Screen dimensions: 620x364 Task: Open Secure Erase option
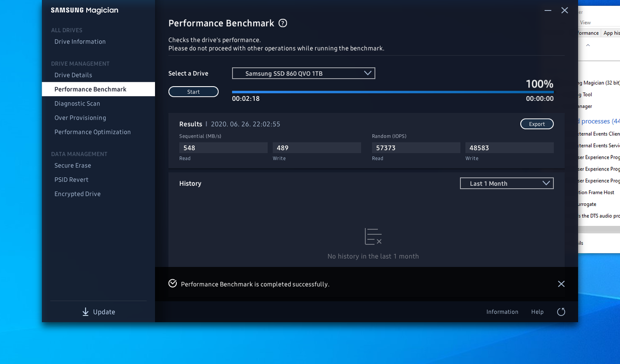(x=73, y=166)
